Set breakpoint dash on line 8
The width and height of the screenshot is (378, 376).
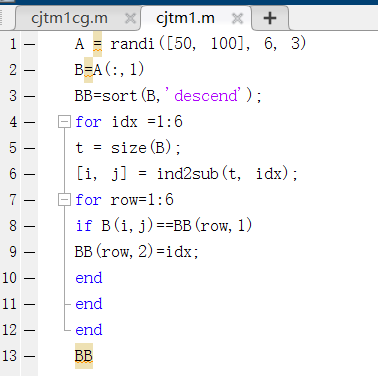30,226
